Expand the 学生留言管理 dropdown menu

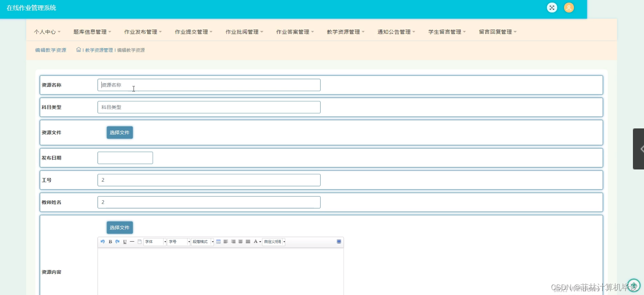click(447, 32)
